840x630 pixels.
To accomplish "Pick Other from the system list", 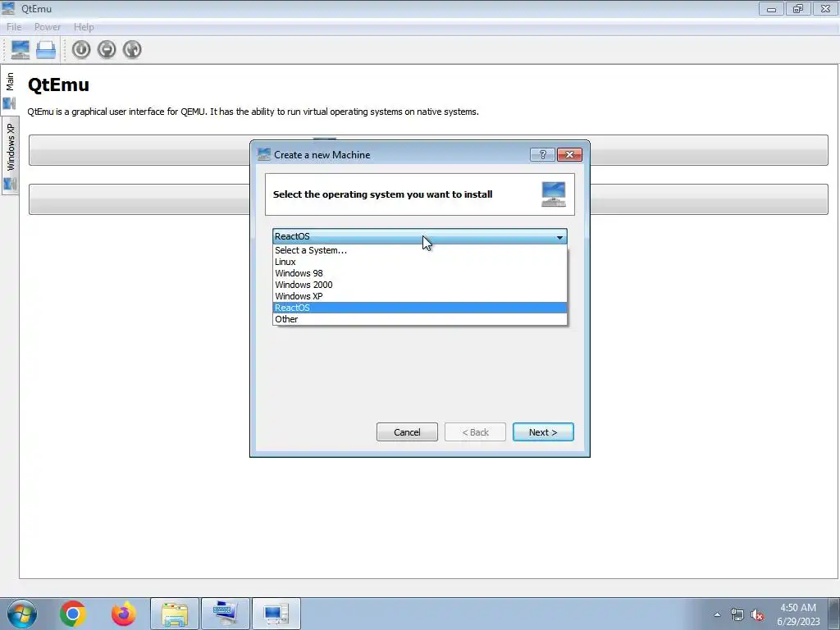I will [419, 319].
